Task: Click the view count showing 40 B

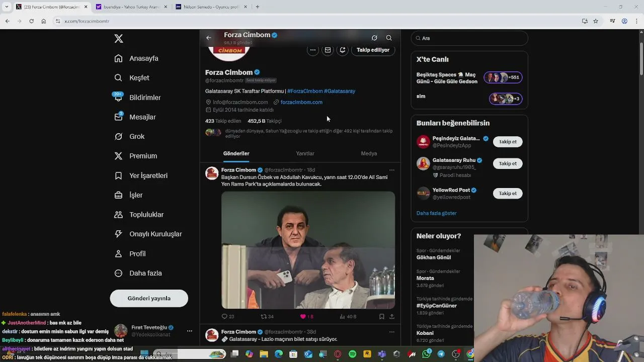Action: click(348, 316)
